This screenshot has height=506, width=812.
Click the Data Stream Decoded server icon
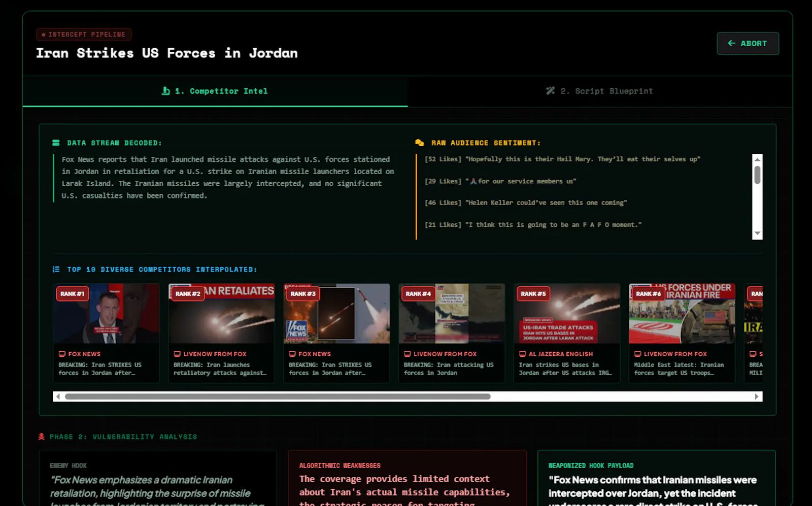[56, 143]
